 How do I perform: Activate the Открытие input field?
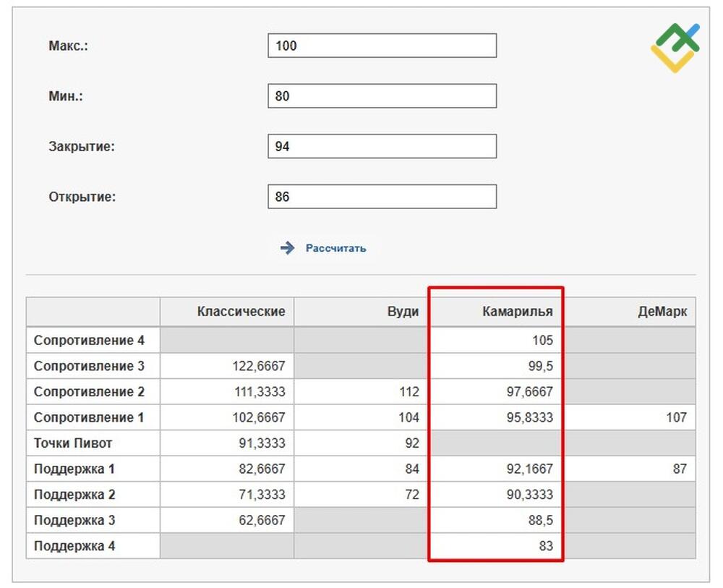pos(382,196)
